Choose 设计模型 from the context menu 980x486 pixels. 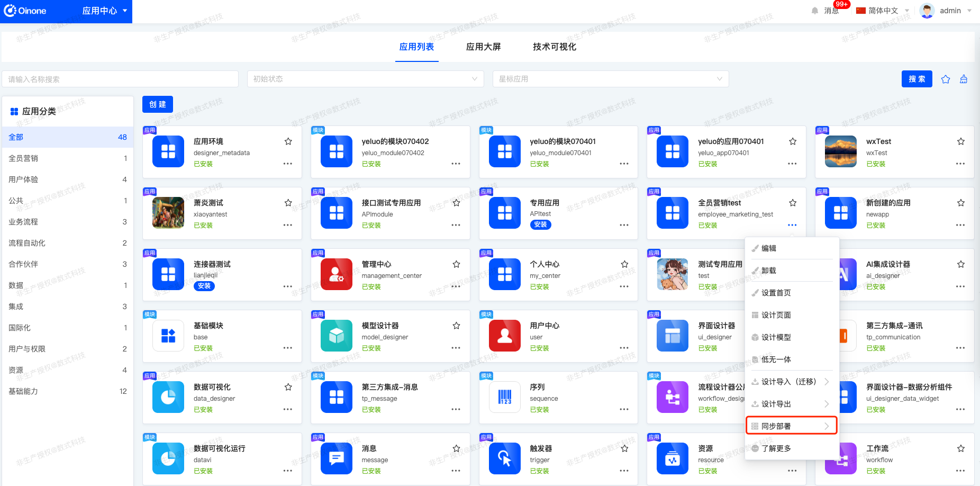pos(792,337)
